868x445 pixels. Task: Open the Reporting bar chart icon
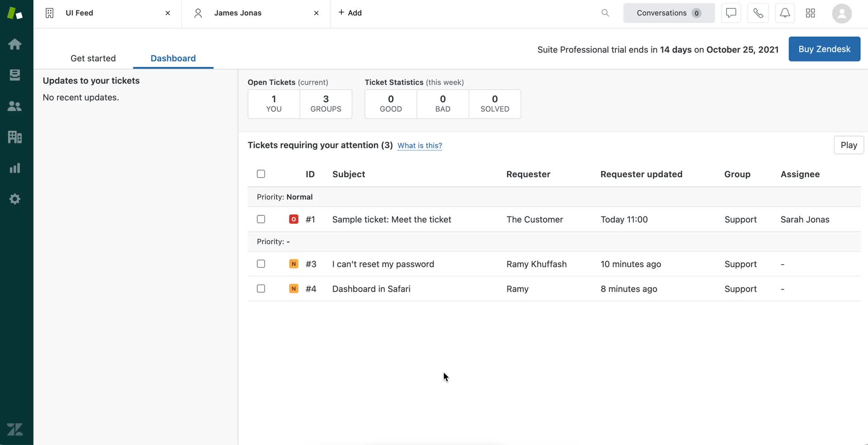pyautogui.click(x=15, y=168)
